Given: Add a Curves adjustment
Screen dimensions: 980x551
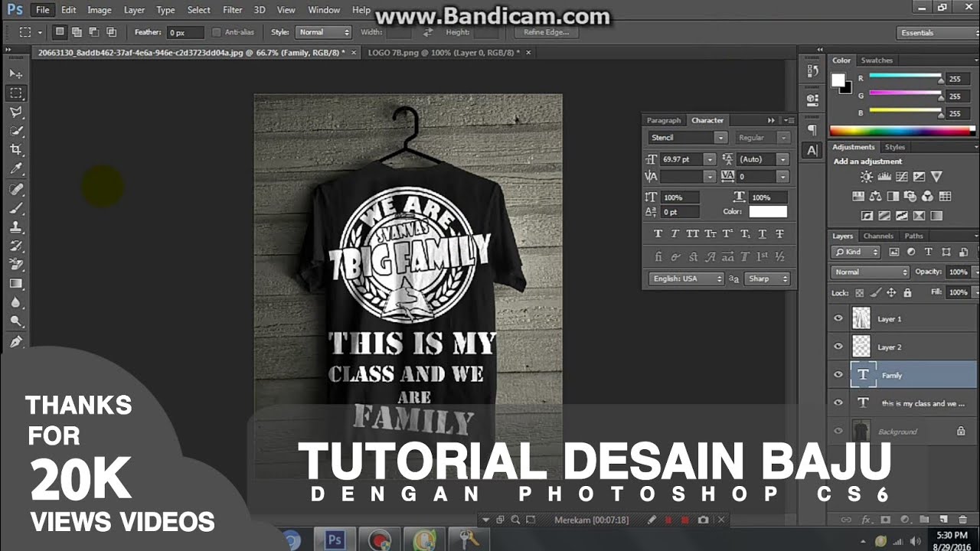Looking at the screenshot, I should pos(901,177).
